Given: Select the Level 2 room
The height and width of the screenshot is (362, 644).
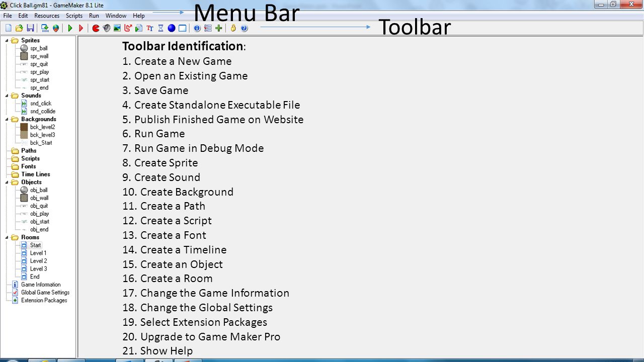Looking at the screenshot, I should 38,261.
